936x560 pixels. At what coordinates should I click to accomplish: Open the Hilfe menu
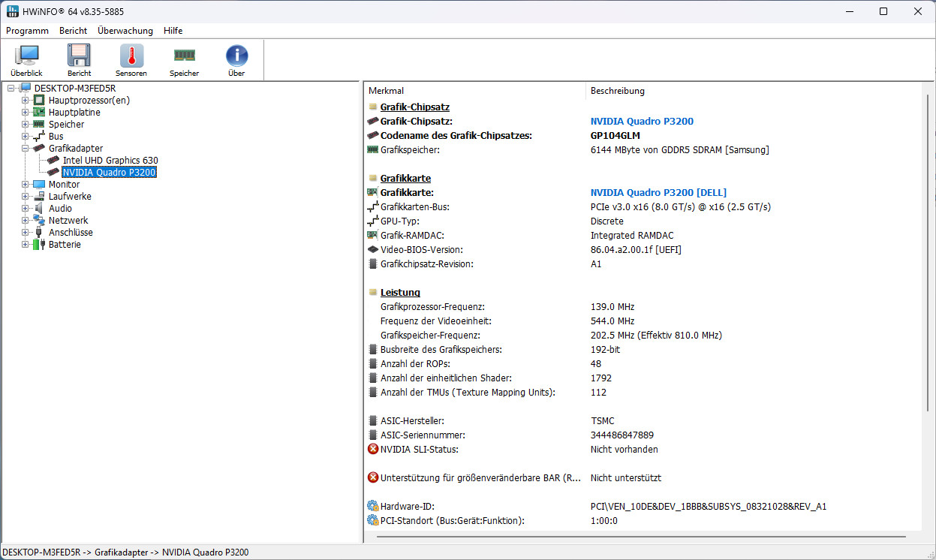click(x=173, y=31)
